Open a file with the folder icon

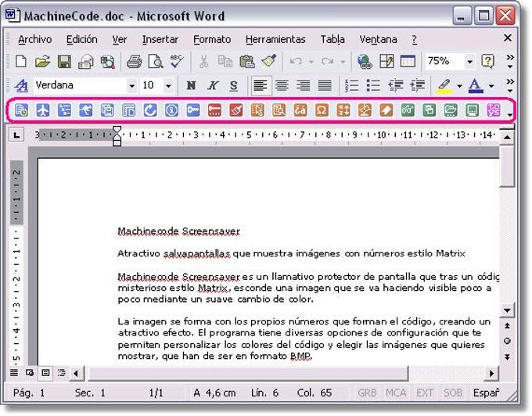[42, 62]
